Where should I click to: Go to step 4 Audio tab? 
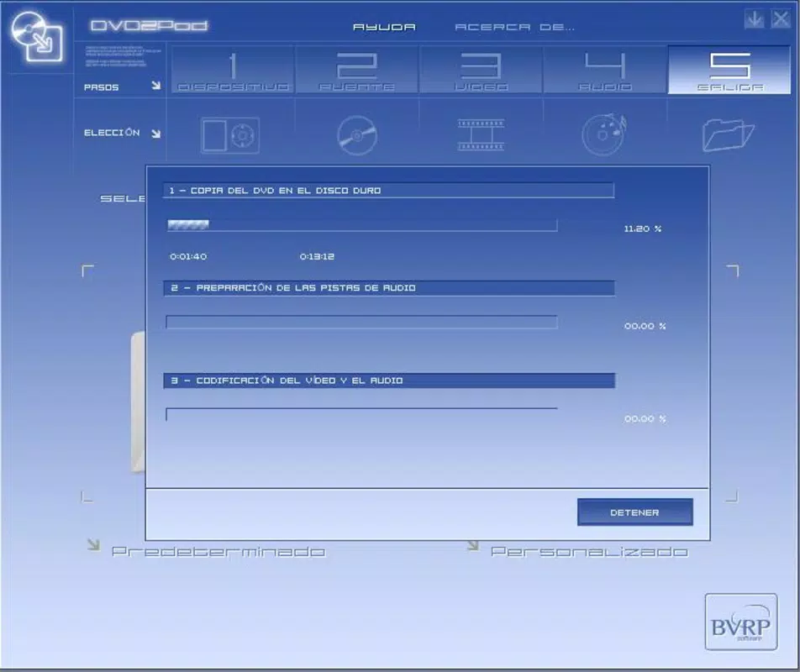pyautogui.click(x=606, y=70)
